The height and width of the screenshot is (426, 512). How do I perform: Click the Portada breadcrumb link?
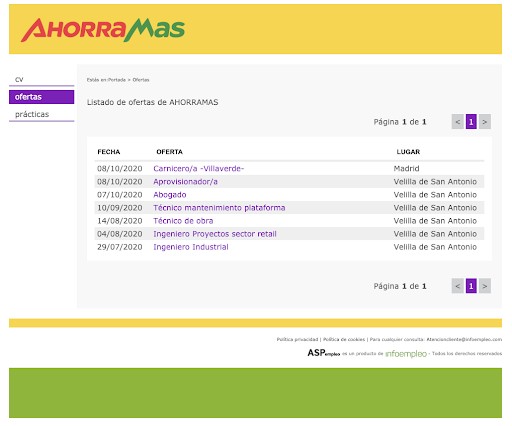(117, 80)
